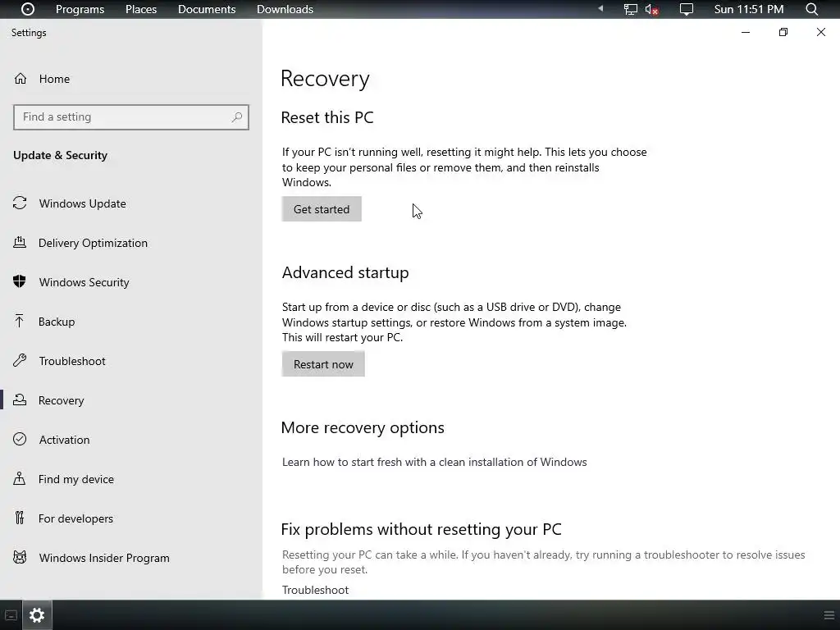Click the Settings gear icon in taskbar

37,615
